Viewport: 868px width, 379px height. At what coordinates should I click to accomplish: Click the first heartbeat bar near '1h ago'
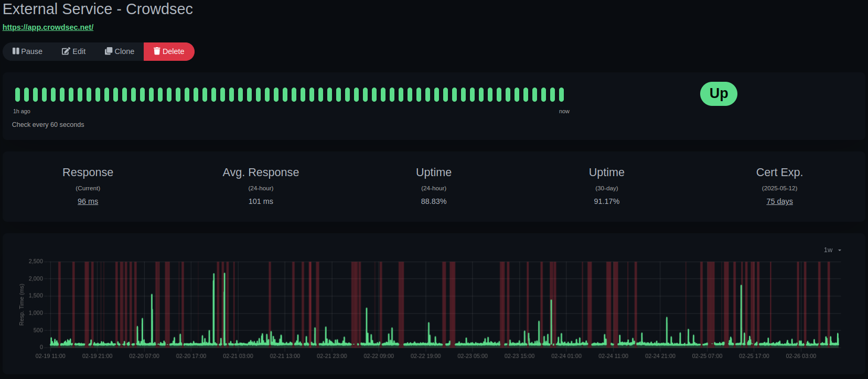18,94
